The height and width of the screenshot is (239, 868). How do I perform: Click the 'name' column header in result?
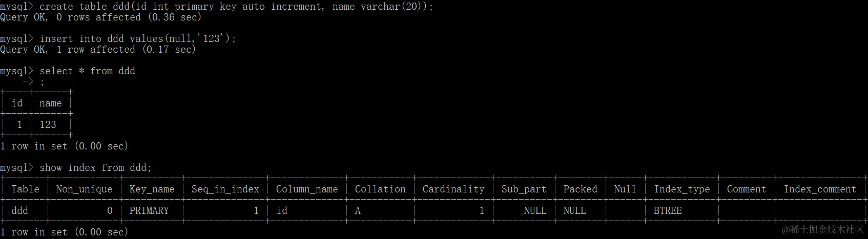50,103
